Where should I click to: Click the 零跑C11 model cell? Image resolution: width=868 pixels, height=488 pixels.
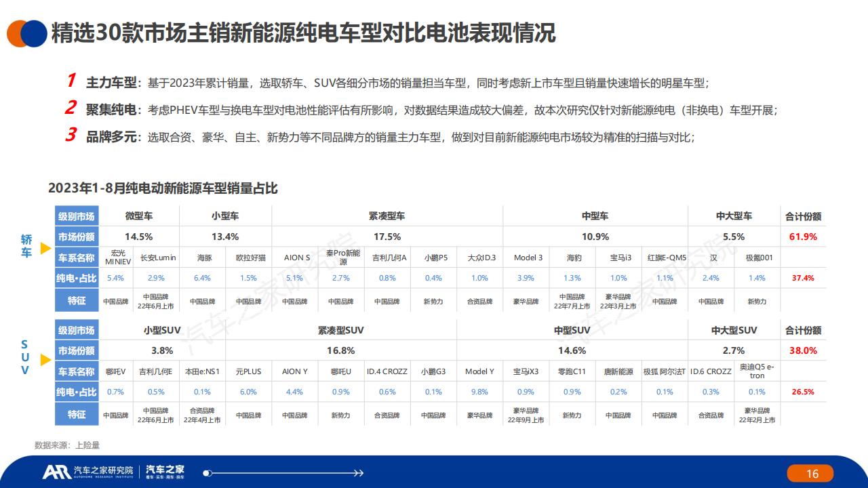pos(572,371)
